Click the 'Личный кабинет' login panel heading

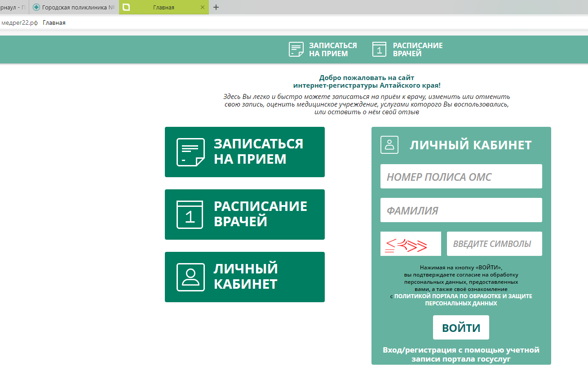pyautogui.click(x=471, y=145)
